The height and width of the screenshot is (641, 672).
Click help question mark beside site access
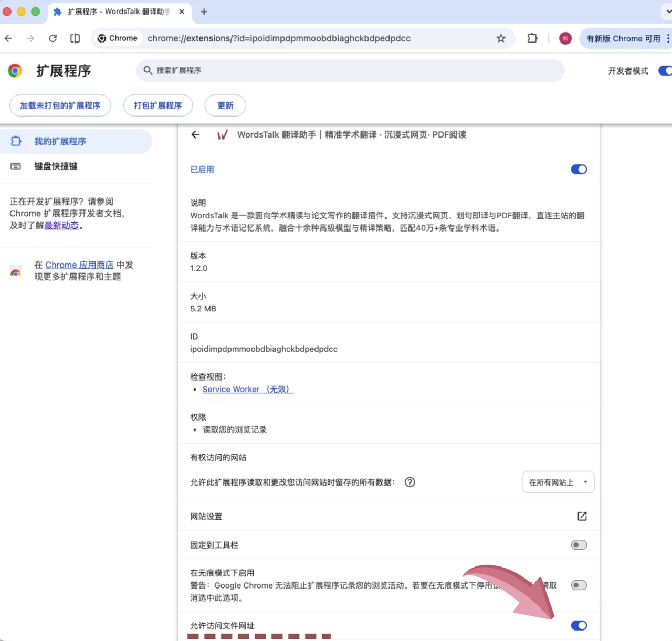pyautogui.click(x=410, y=482)
